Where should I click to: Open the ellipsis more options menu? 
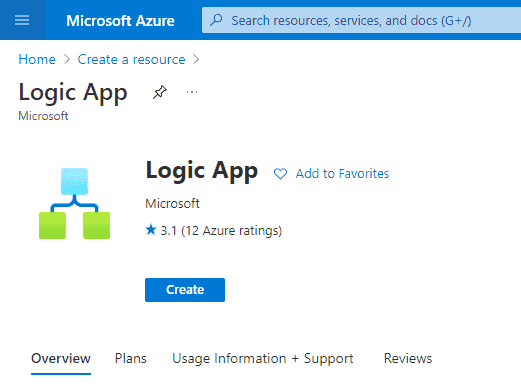click(x=192, y=92)
